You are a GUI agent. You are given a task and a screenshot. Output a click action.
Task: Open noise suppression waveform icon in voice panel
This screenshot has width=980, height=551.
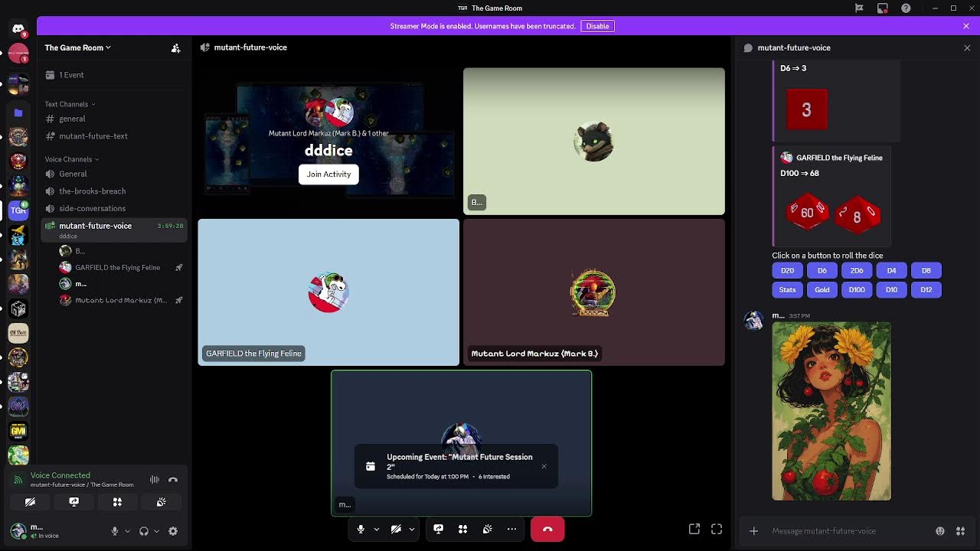point(155,480)
